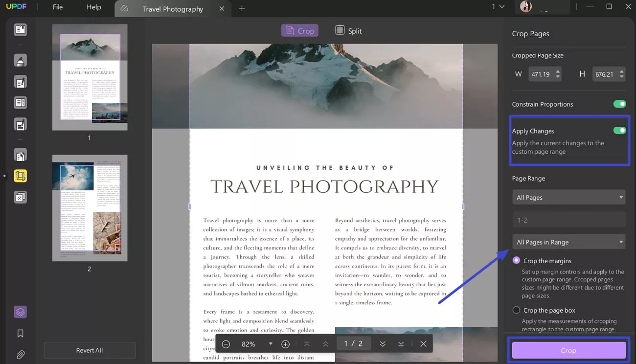The height and width of the screenshot is (364, 636).
Task: Add a new tab with plus icon
Action: point(242,8)
